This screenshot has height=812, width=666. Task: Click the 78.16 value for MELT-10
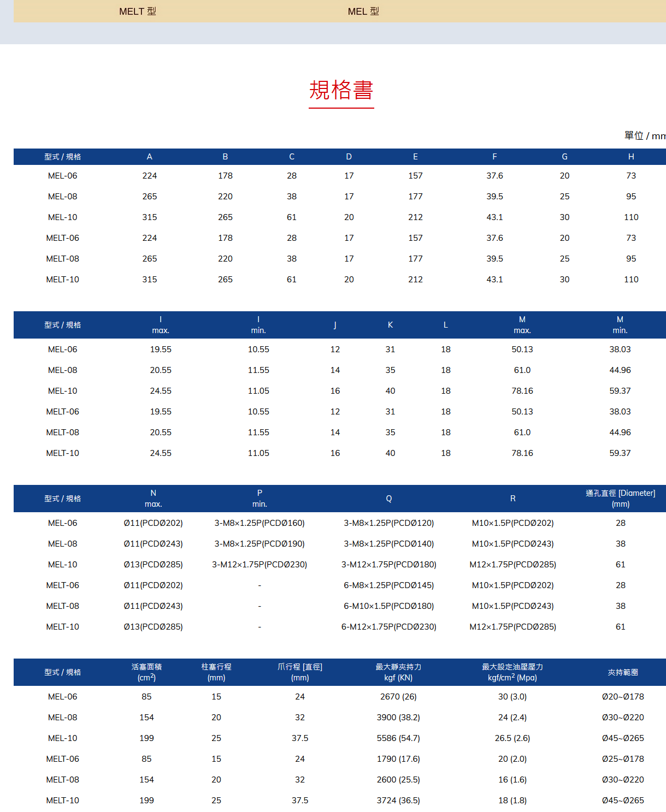[522, 453]
